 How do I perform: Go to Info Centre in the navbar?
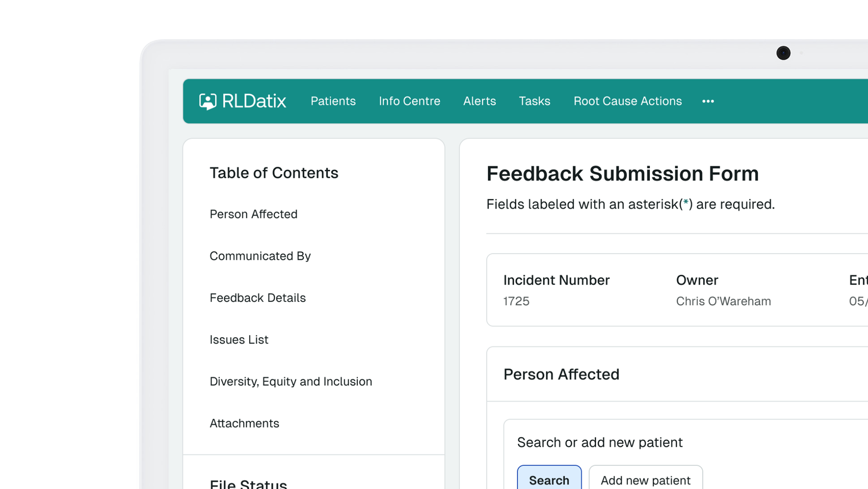pyautogui.click(x=410, y=101)
